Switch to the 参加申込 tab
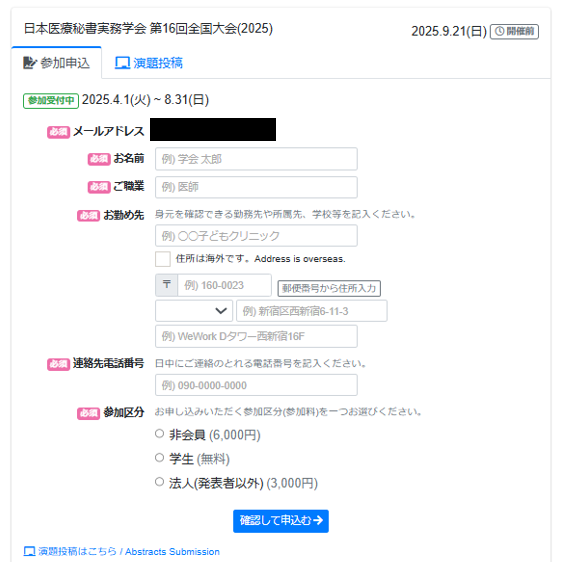This screenshot has height=562, width=569. coord(56,63)
